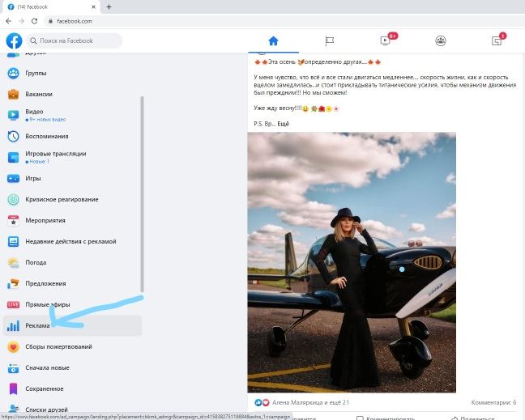Open Прямые эфиры text link
This screenshot has width=525, height=420.
tap(48, 304)
